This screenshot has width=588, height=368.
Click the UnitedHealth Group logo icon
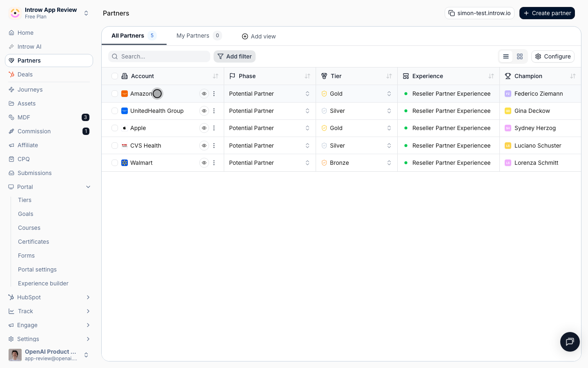pyautogui.click(x=125, y=111)
